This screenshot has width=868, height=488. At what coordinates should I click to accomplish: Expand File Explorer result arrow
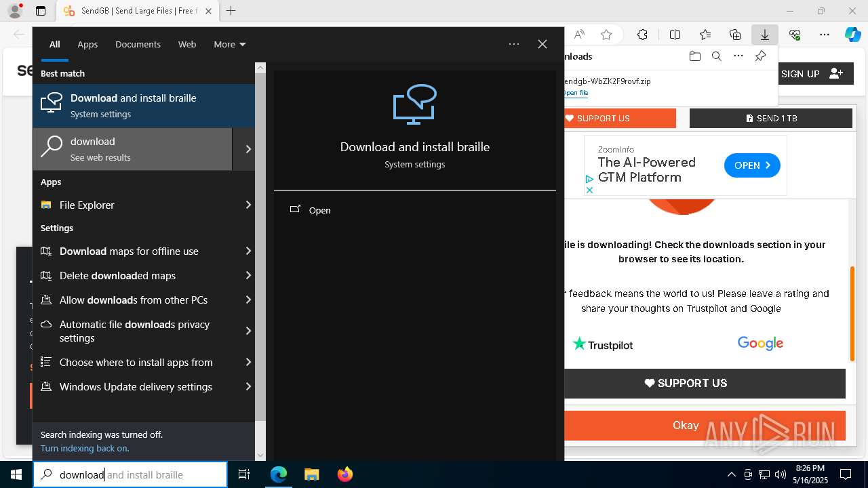point(248,205)
